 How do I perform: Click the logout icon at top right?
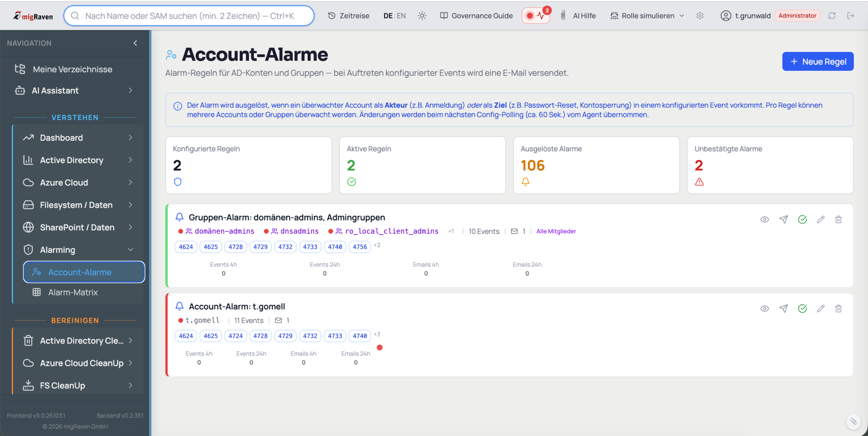[851, 16]
